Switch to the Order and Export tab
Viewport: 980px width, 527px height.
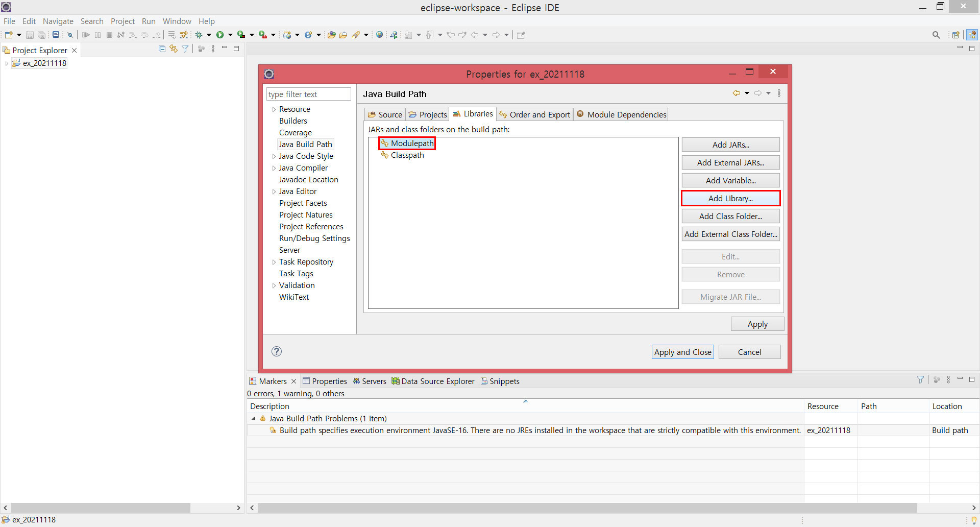click(x=534, y=114)
